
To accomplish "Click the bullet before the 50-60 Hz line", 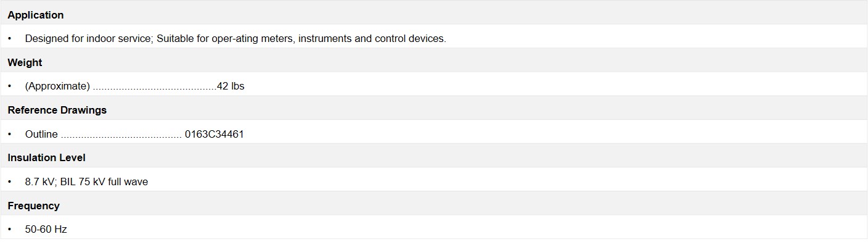I will (10, 229).
